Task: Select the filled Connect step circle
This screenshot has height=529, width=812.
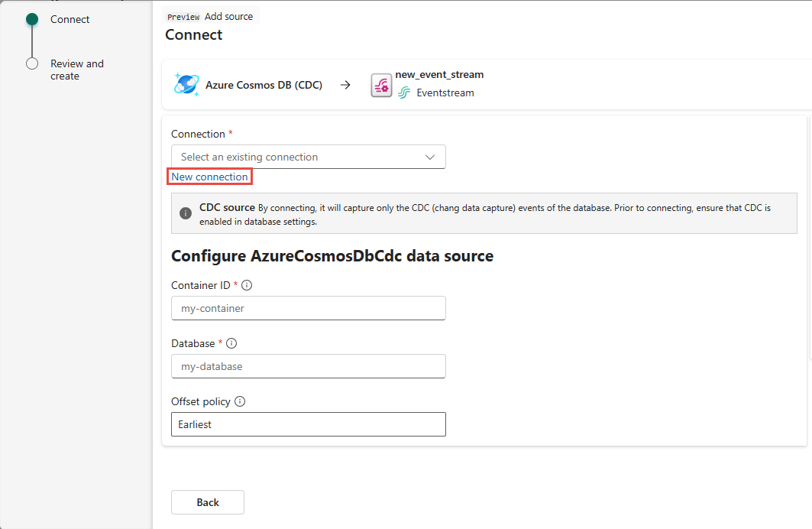Action: 32,19
